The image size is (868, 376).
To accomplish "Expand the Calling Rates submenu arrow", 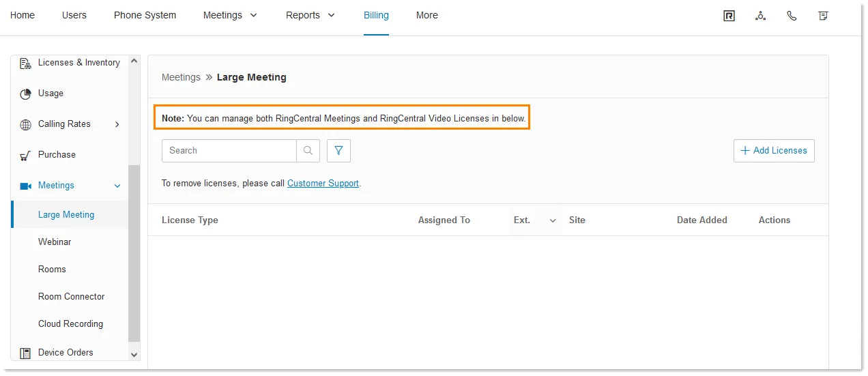I will tap(117, 124).
